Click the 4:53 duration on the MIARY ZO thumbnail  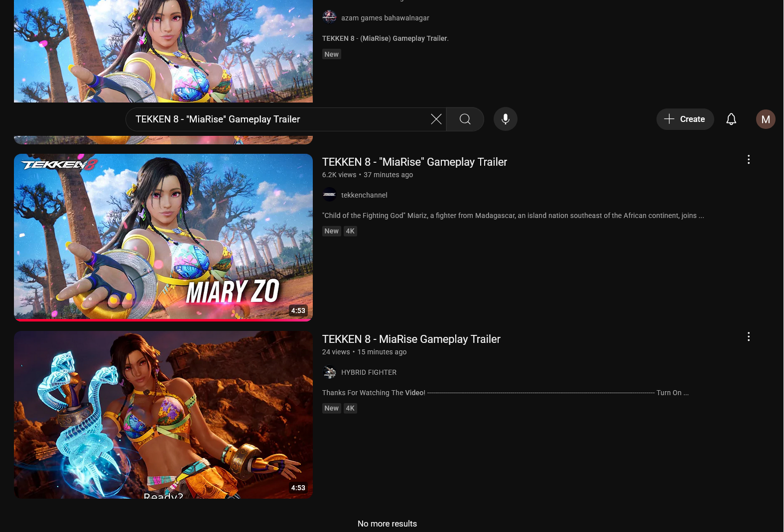[298, 311]
